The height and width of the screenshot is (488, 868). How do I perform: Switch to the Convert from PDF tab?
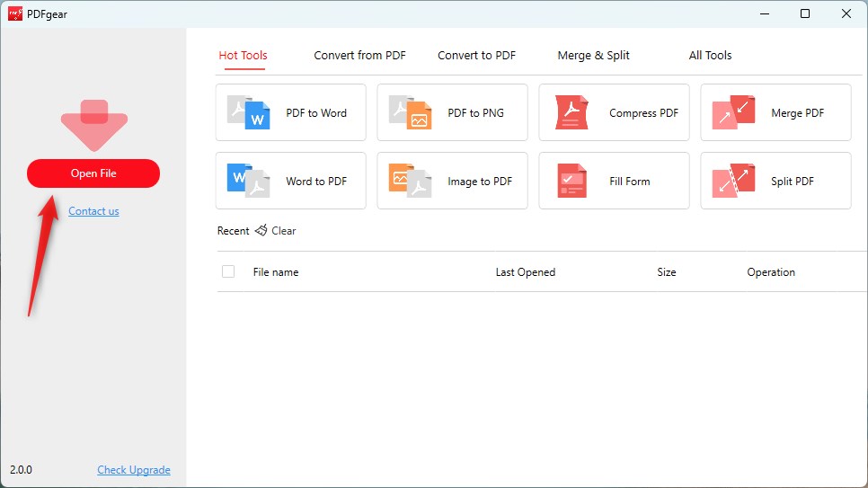[359, 56]
